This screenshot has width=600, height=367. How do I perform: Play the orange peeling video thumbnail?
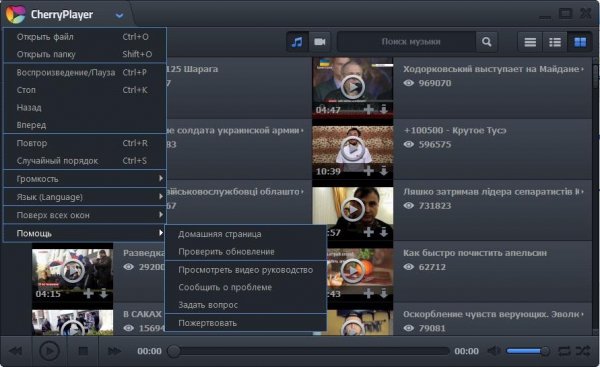[352, 271]
